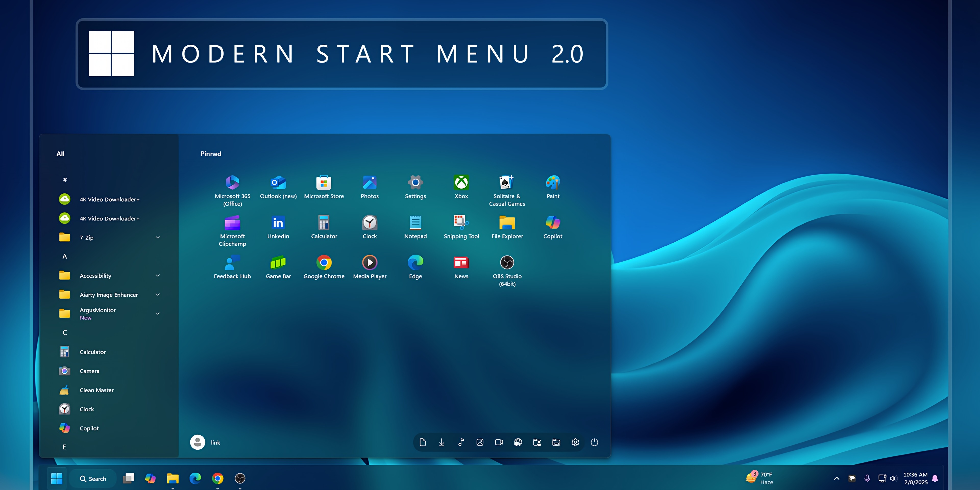Open the link user account profile
This screenshot has height=490, width=980.
205,443
